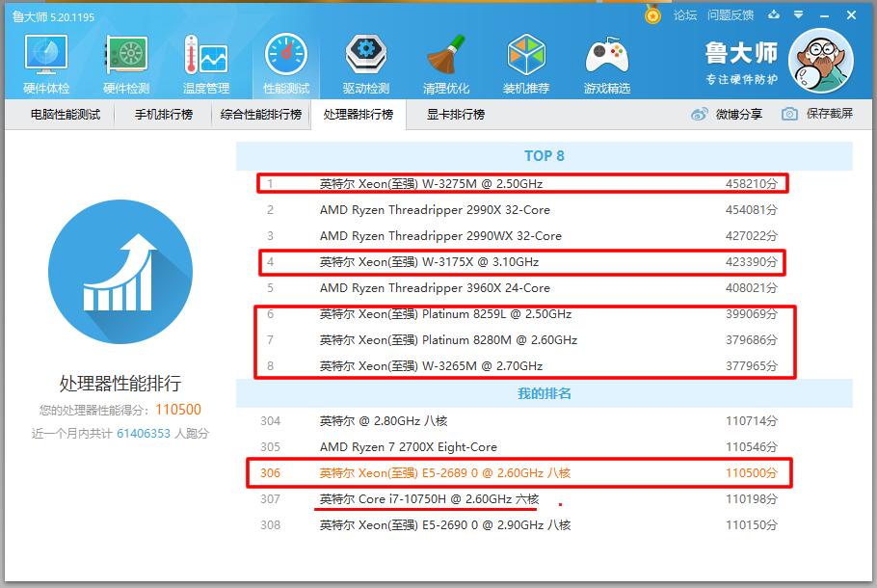877x588 pixels.
Task: Switch to 综合性能排行榜 tab
Action: point(260,114)
